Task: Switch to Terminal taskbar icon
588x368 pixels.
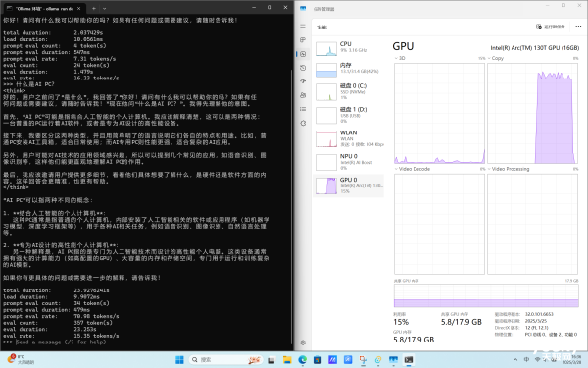Action: (x=409, y=360)
